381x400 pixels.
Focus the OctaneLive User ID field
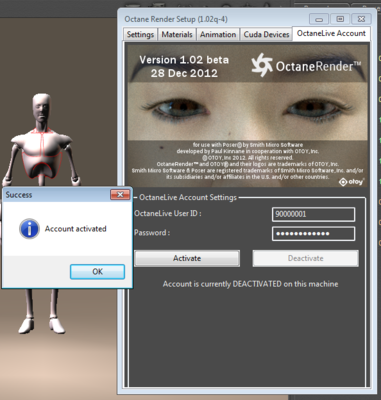click(313, 214)
